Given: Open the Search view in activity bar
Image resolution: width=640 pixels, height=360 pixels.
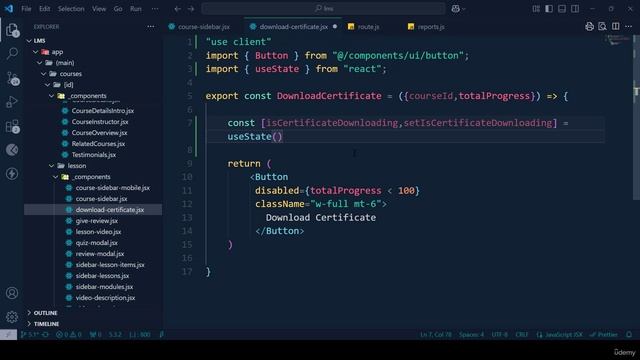Looking at the screenshot, I should [x=12, y=53].
